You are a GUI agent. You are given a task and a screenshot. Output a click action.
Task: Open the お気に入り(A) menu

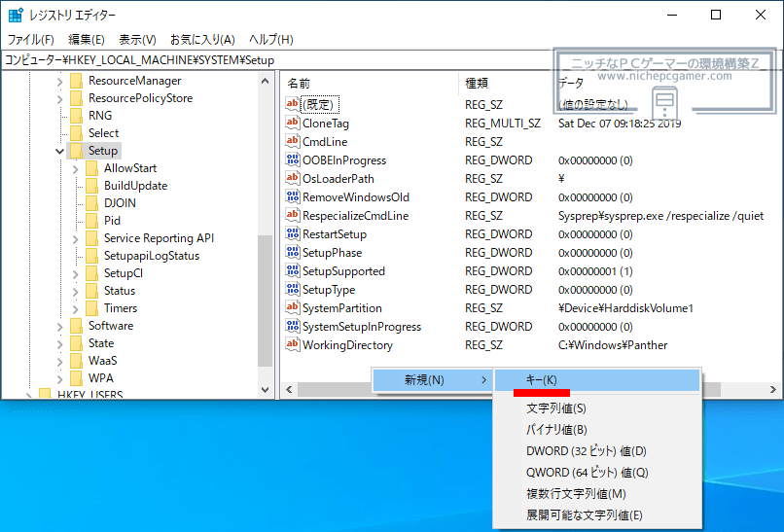coord(202,40)
